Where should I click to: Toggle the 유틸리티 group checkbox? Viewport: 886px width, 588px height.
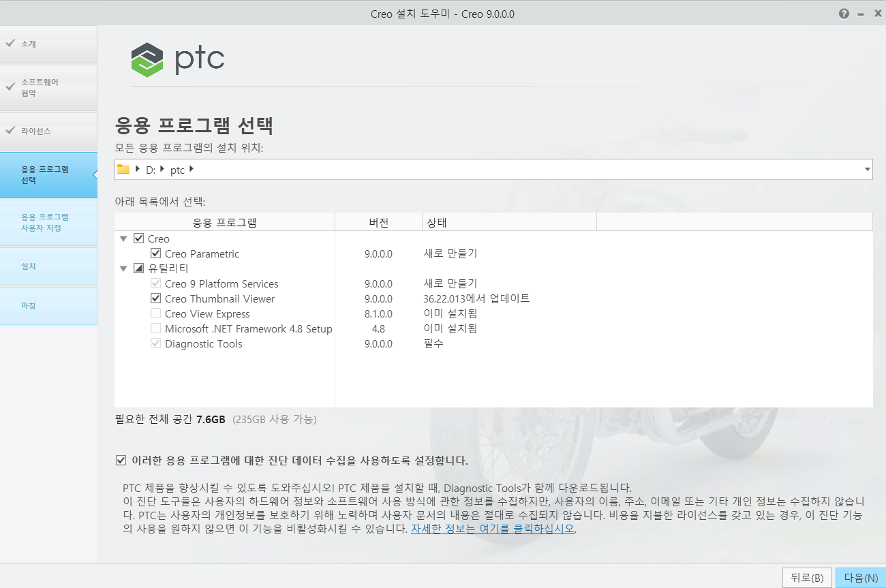[x=139, y=269]
